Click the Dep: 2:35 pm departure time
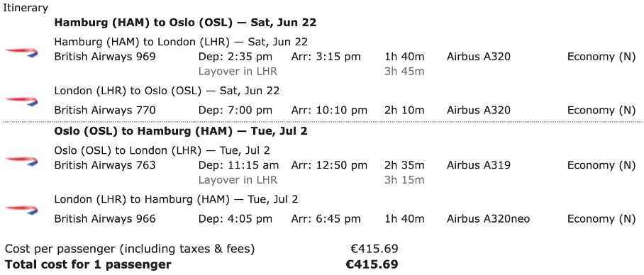Screen dimensions: 644x275 click(x=235, y=57)
